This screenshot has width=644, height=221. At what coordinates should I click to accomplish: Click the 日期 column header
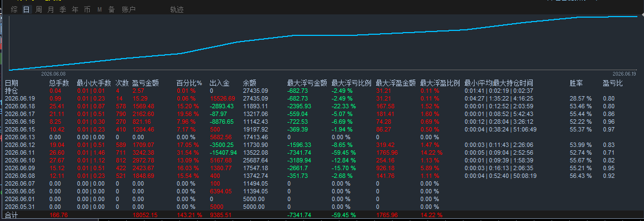tap(12, 83)
